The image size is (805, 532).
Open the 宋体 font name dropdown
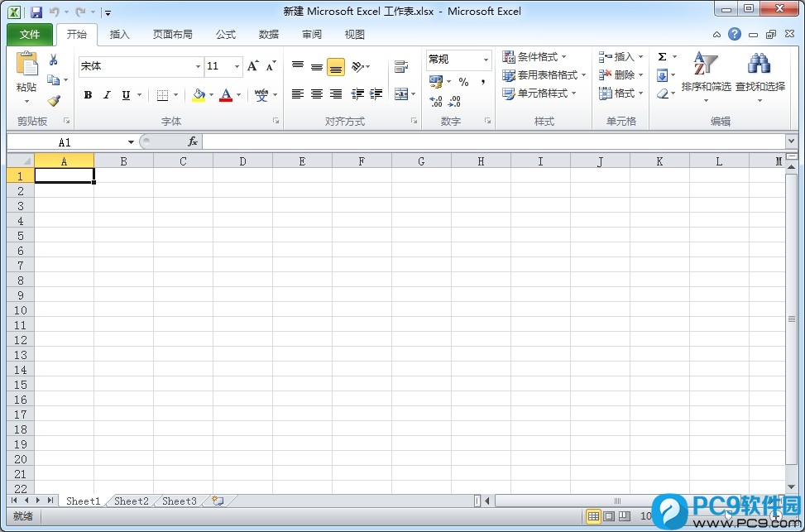click(x=198, y=67)
